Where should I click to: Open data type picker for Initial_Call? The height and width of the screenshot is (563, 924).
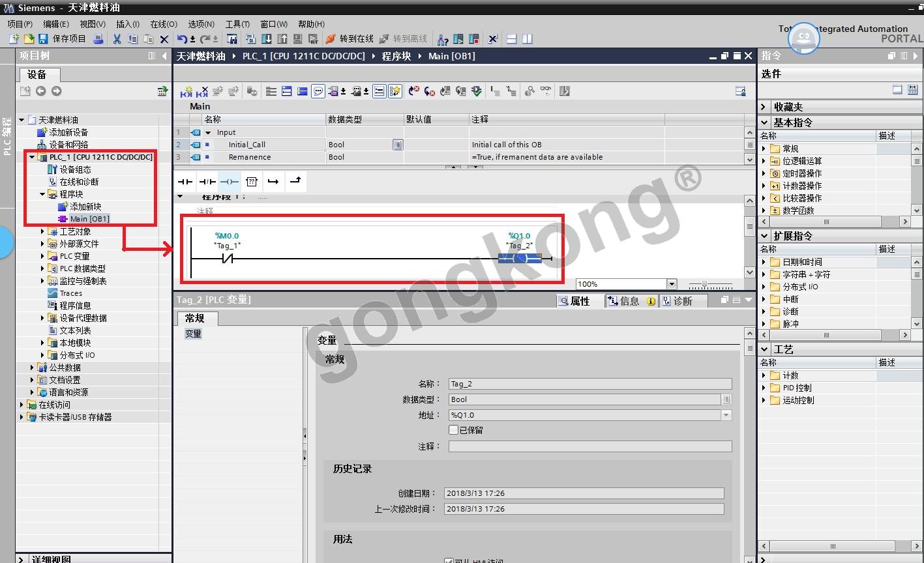[398, 145]
